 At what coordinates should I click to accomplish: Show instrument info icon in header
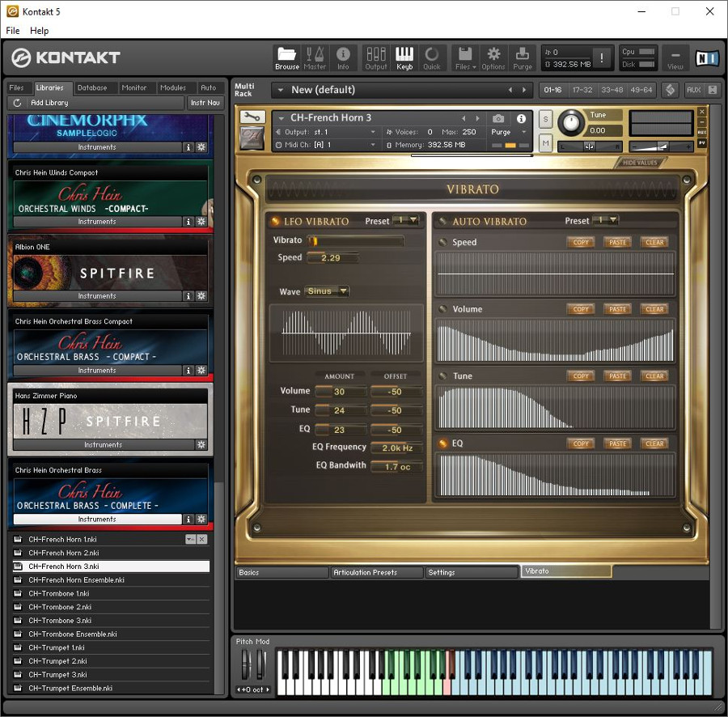521,118
